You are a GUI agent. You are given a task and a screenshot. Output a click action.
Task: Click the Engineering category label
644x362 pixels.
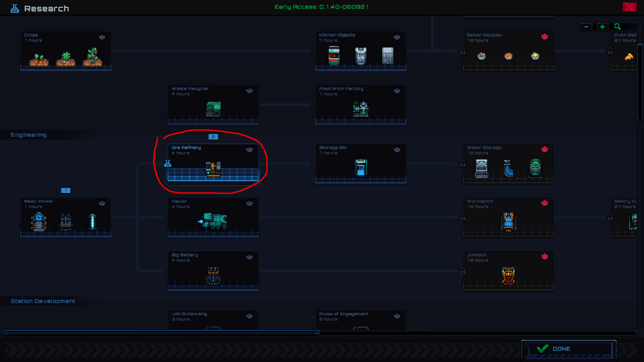pyautogui.click(x=29, y=135)
